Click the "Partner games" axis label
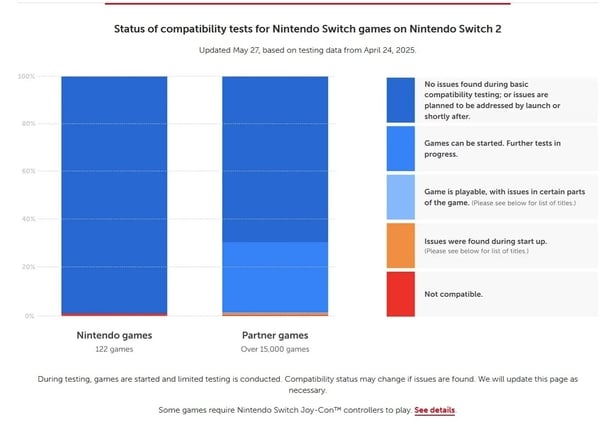This screenshot has height=435, width=614. tap(274, 335)
